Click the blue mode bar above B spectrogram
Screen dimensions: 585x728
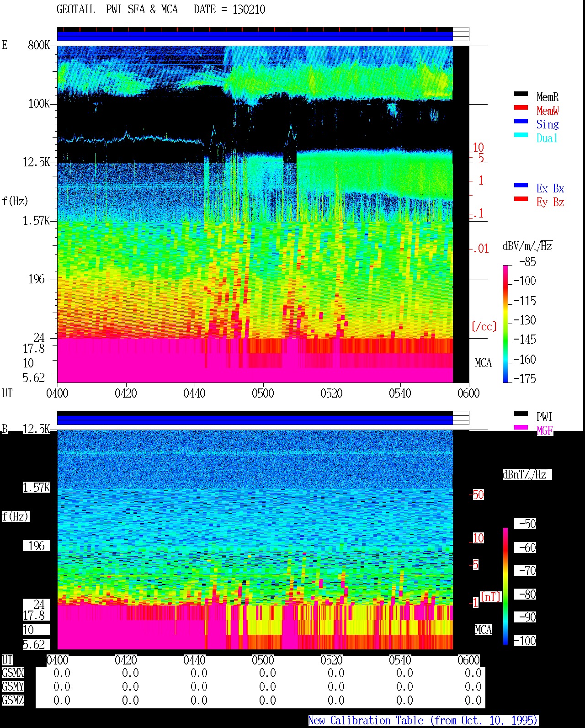point(255,420)
